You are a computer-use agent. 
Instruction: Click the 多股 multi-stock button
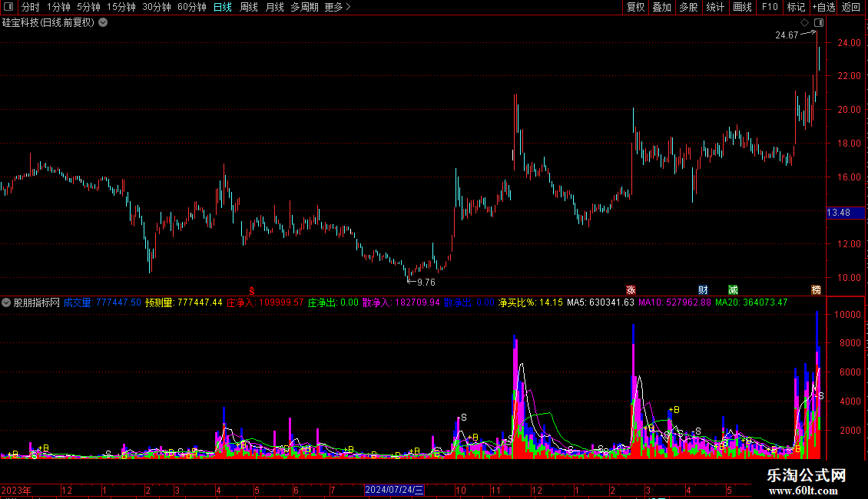[x=688, y=7]
